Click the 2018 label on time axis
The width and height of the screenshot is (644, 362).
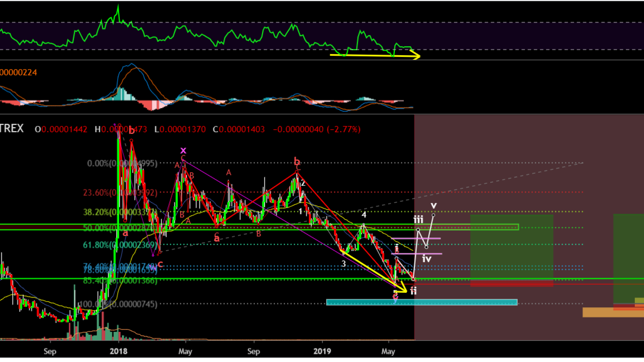pyautogui.click(x=118, y=351)
